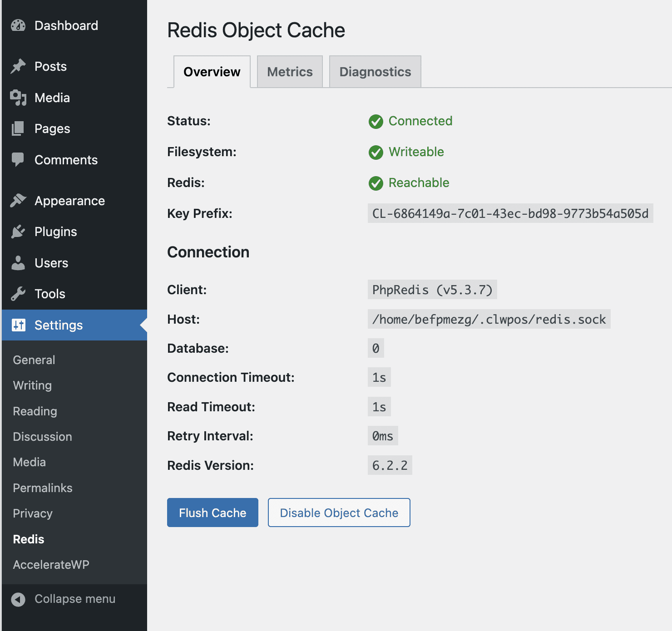
Task: Click Disable Object Cache button
Action: coord(339,513)
